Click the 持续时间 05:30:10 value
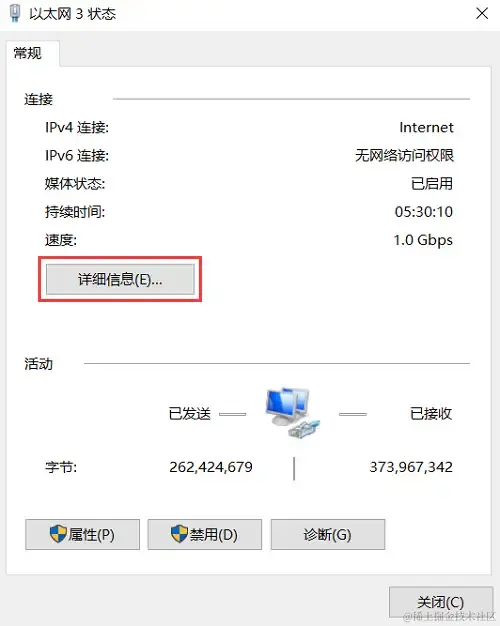 (424, 212)
